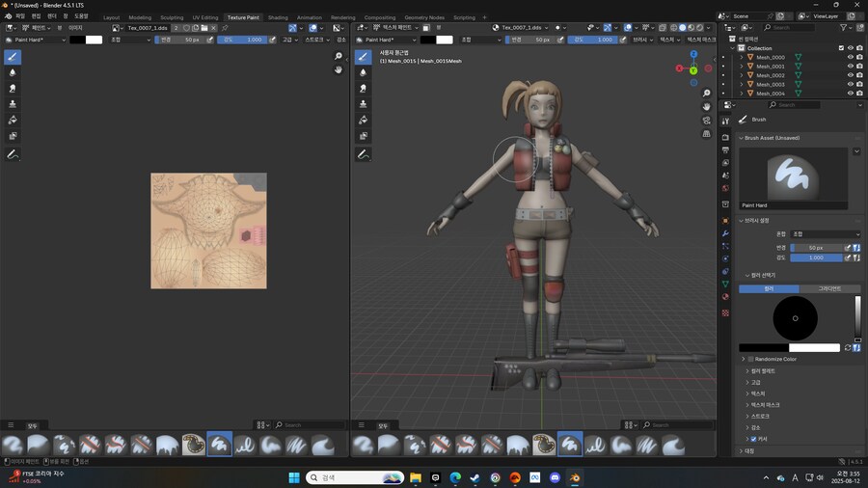Click the zoom magnifier in image editor
The height and width of the screenshot is (488, 868).
pos(339,56)
